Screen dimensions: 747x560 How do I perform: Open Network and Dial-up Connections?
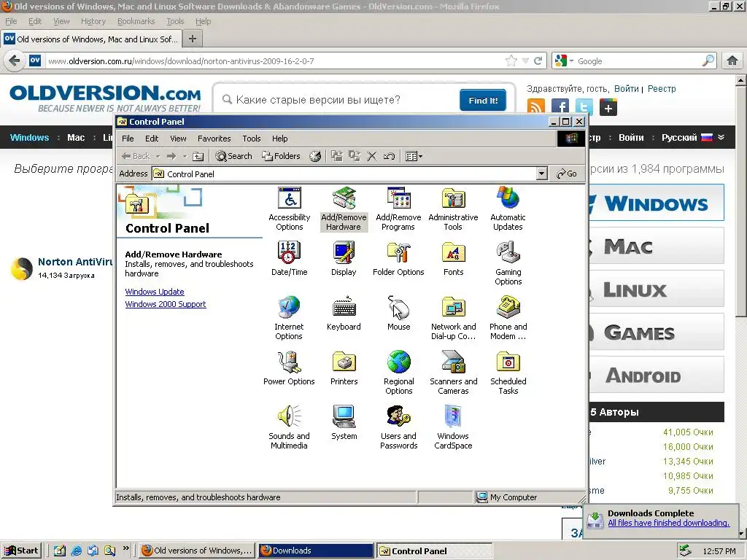(x=453, y=318)
